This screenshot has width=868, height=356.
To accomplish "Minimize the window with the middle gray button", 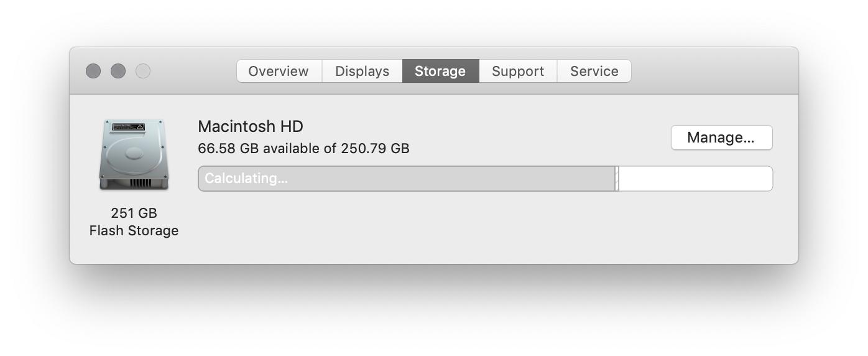I will tap(118, 71).
